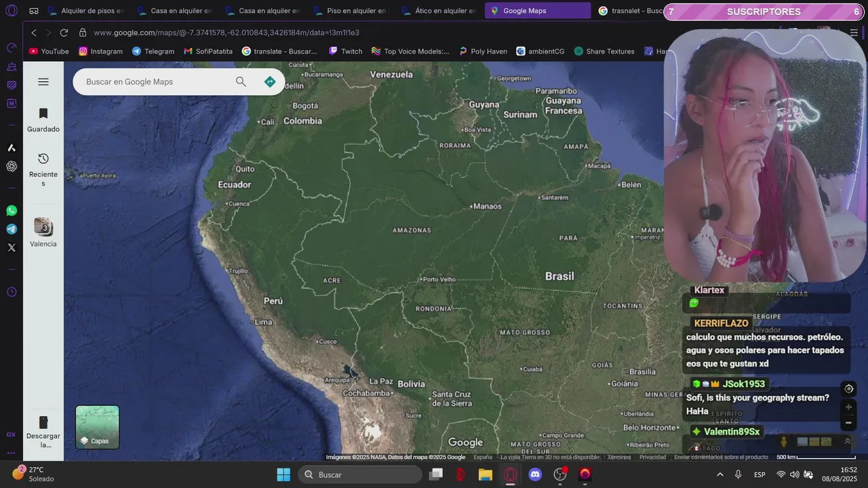Expand the imagery strip with double chevron
The width and height of the screenshot is (868, 488).
pyautogui.click(x=847, y=441)
